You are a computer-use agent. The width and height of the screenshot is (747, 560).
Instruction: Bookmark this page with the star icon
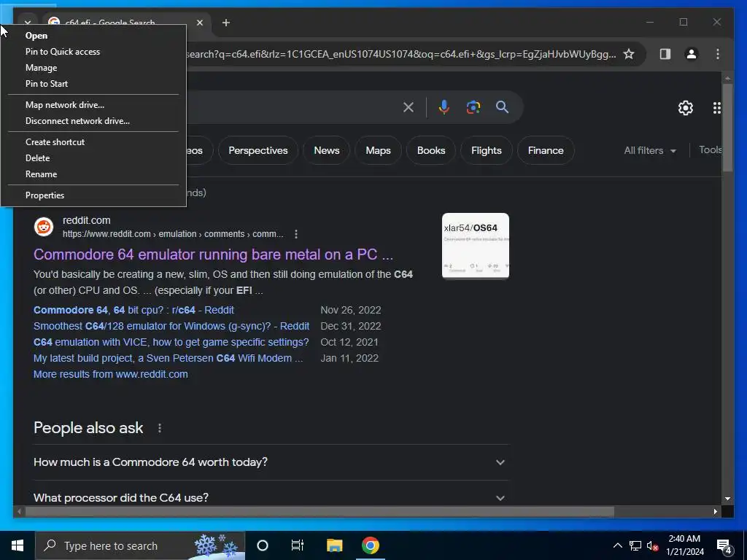pyautogui.click(x=629, y=54)
